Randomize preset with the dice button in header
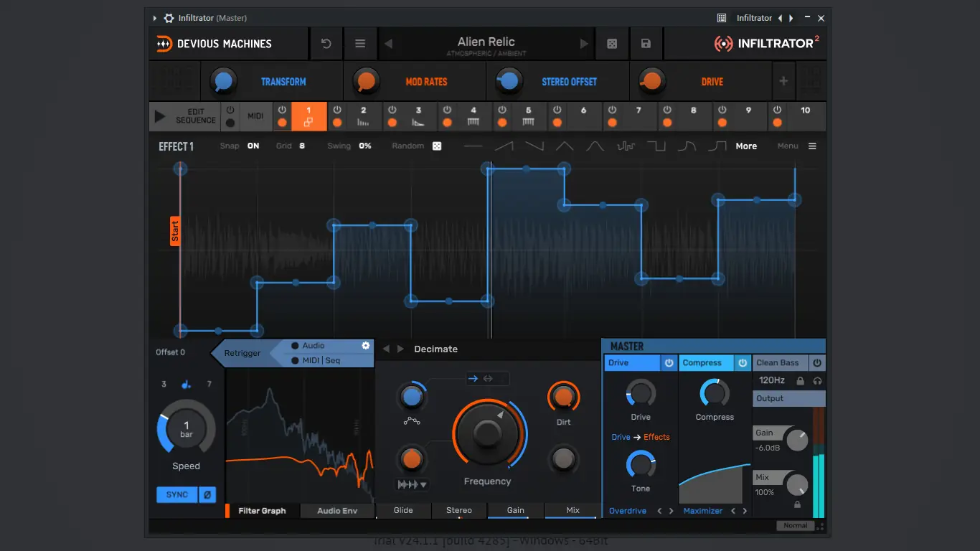Screen dimensions: 980x551 point(612,44)
